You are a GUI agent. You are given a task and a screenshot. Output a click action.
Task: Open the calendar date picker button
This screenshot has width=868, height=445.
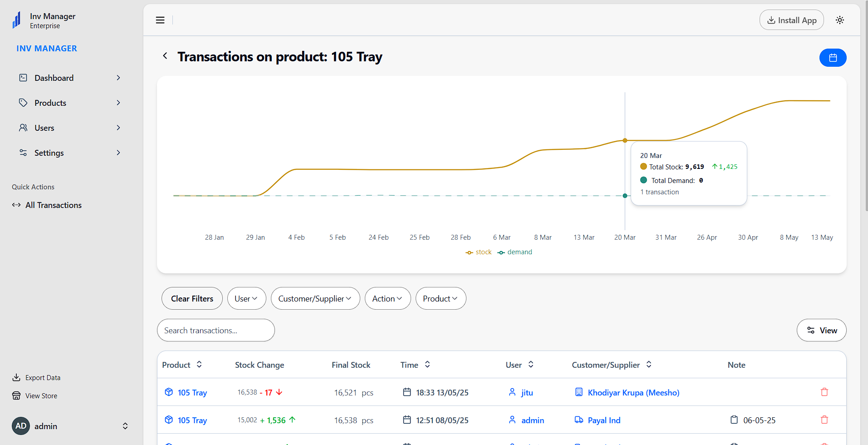833,58
